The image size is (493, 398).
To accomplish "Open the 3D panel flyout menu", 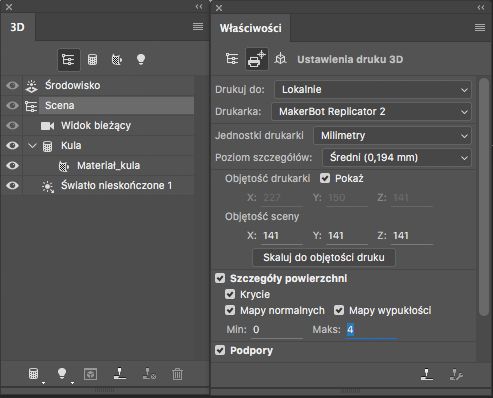I will 198,27.
